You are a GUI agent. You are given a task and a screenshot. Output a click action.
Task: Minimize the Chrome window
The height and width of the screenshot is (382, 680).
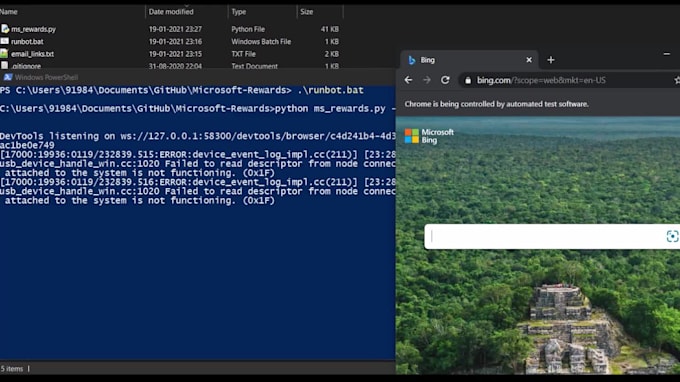667,54
